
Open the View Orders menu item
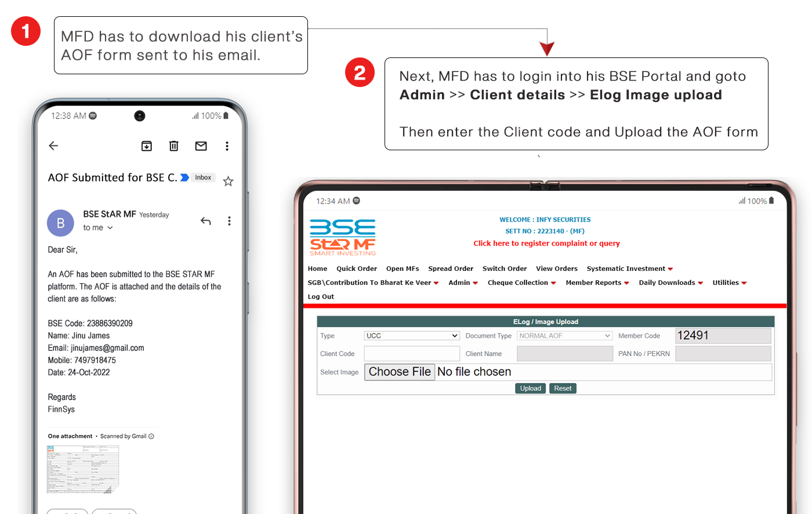tap(557, 269)
